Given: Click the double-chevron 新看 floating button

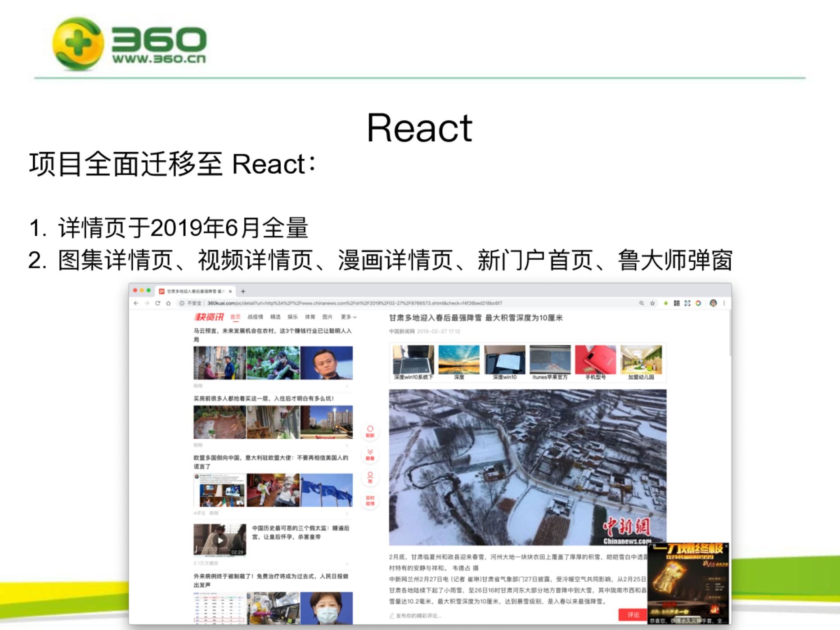Looking at the screenshot, I should 370,454.
